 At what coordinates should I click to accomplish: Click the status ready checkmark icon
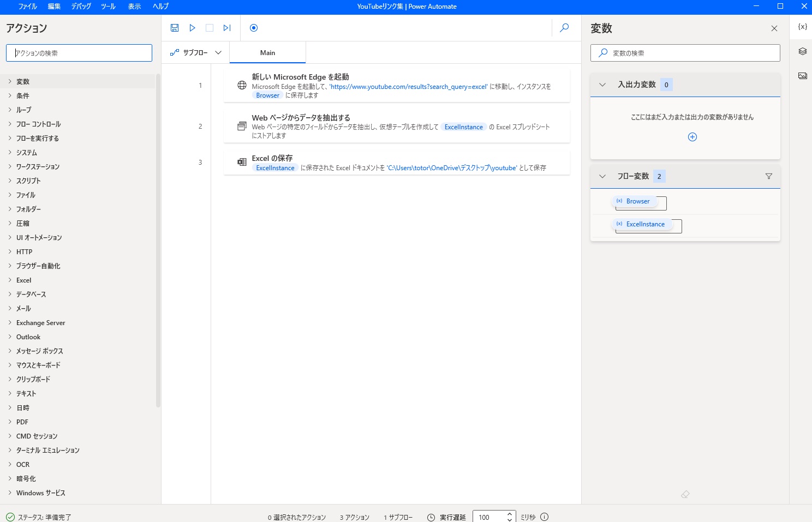coord(10,517)
